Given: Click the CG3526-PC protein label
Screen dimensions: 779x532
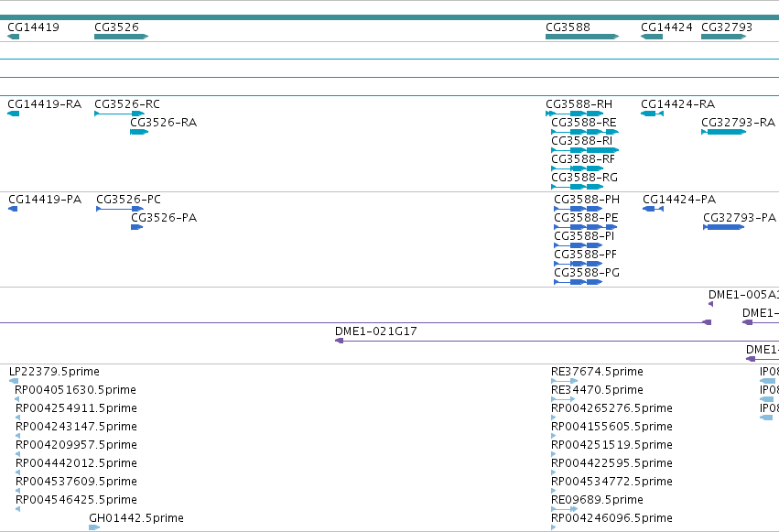Looking at the screenshot, I should [129, 200].
